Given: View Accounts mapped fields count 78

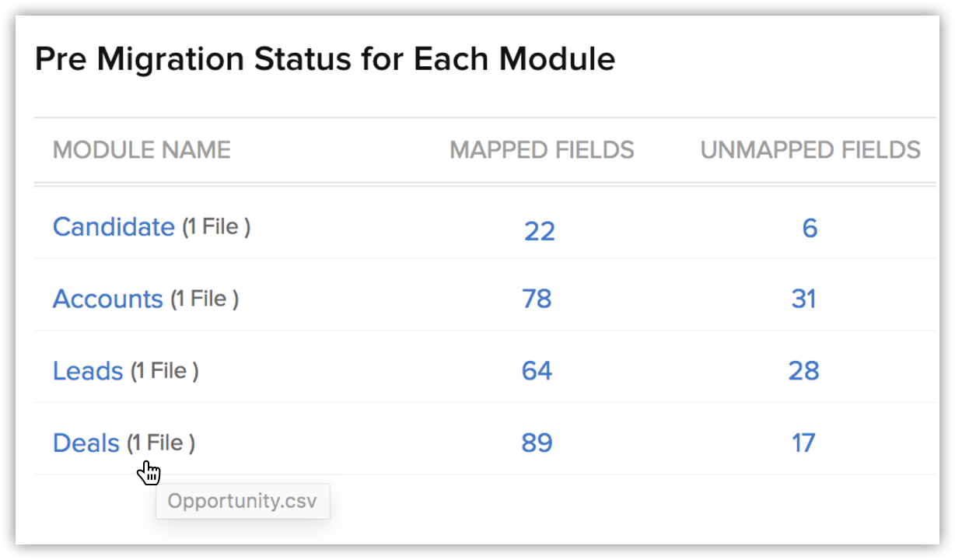Looking at the screenshot, I should tap(537, 299).
